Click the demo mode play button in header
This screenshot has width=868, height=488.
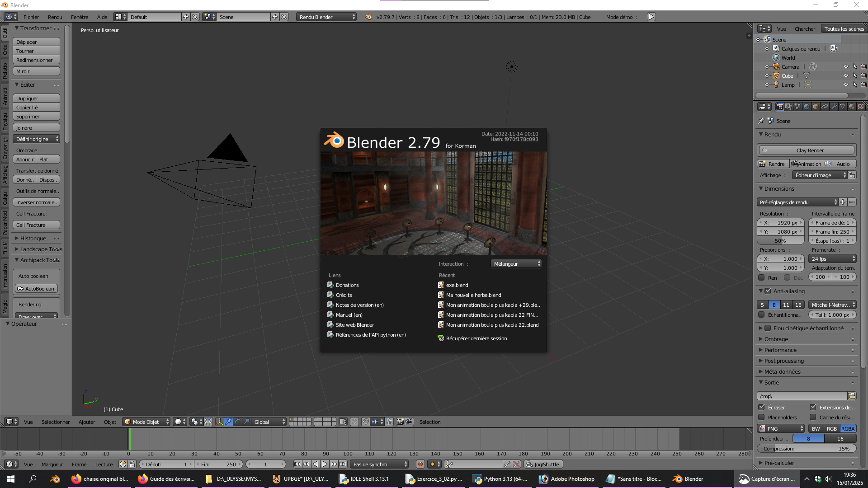pyautogui.click(x=651, y=17)
